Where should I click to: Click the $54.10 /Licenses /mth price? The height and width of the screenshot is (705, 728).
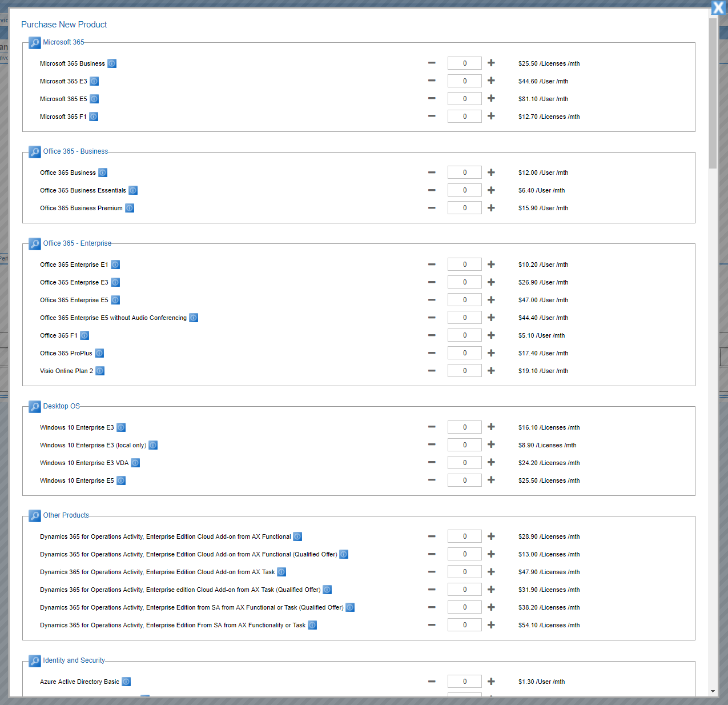pyautogui.click(x=549, y=625)
